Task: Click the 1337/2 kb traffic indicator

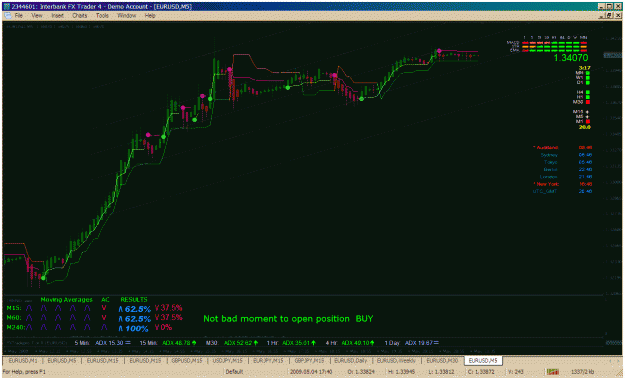Action: click(x=583, y=372)
